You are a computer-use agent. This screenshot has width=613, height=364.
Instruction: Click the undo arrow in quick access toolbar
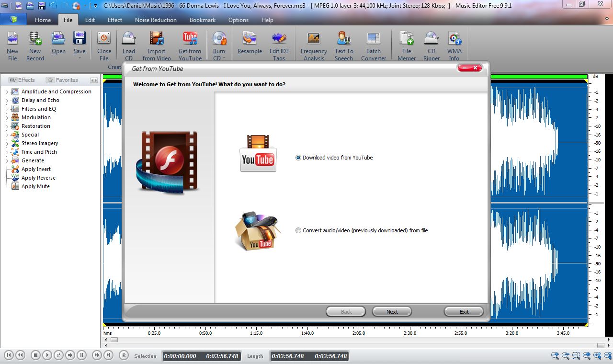53,6
